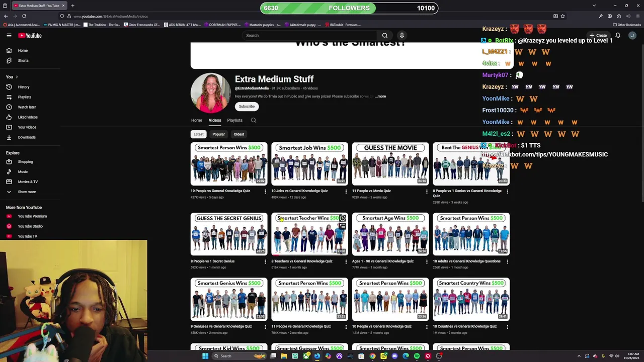Expand channel description with ...more
Image resolution: width=644 pixels, height=362 pixels.
(x=381, y=96)
